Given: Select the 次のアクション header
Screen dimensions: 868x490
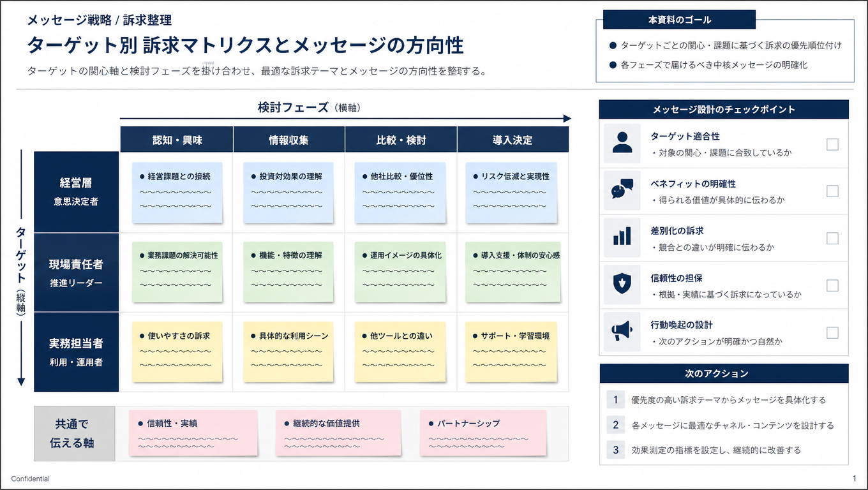Looking at the screenshot, I should tap(724, 373).
